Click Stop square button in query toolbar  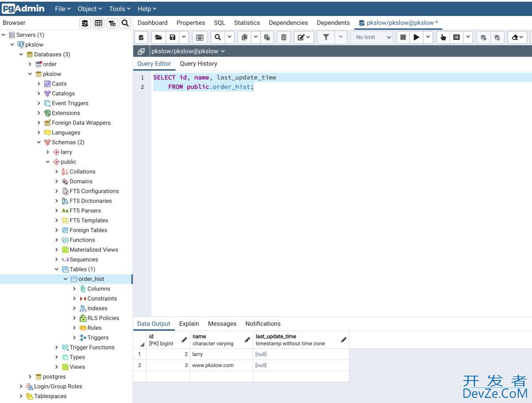[x=403, y=37]
